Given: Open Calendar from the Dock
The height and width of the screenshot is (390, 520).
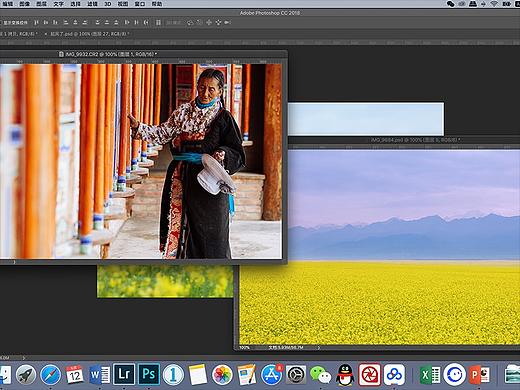Looking at the screenshot, I should (75, 374).
